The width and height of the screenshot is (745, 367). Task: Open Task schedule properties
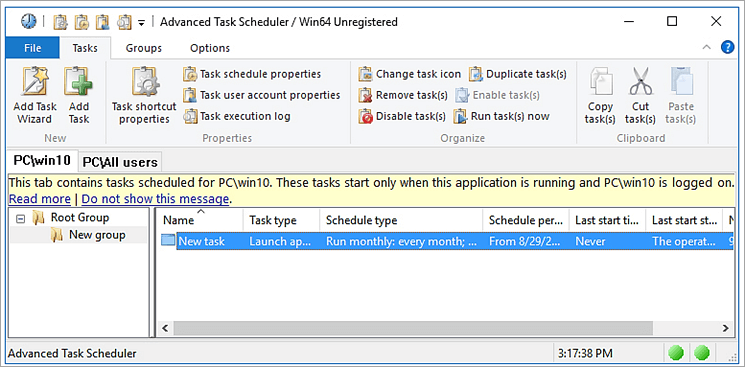pyautogui.click(x=252, y=74)
